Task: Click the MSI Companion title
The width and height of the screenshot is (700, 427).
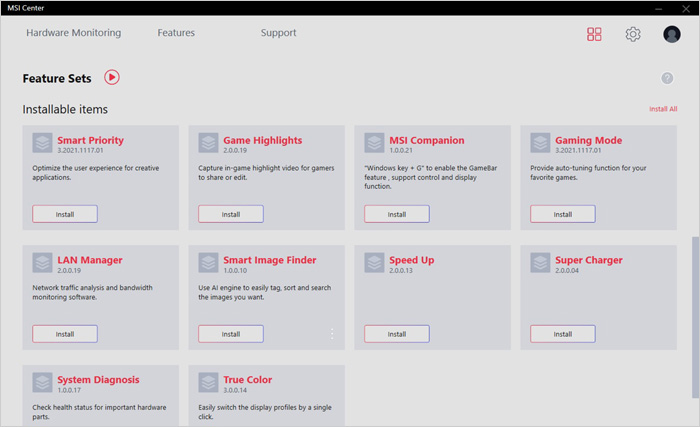Action: [426, 140]
